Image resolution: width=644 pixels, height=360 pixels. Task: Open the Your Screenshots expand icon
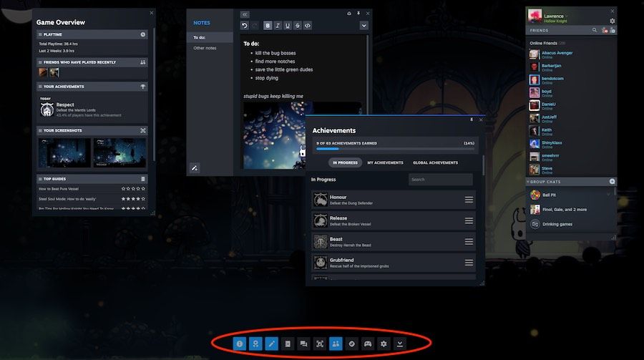coord(142,131)
